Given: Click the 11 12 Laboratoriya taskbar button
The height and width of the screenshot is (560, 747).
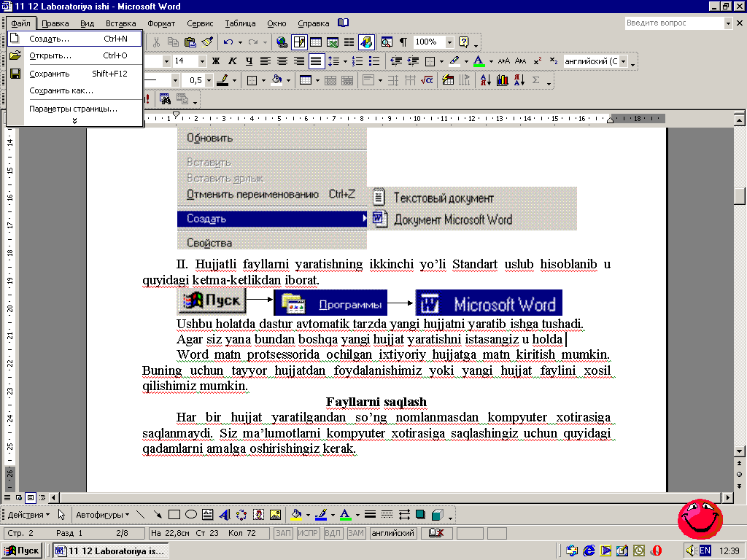Looking at the screenshot, I should coord(111,551).
